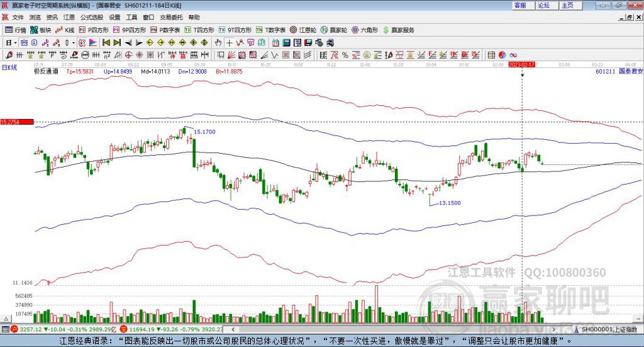
Task: Expand the candlestick style dropdown arrow
Action: tap(74, 43)
